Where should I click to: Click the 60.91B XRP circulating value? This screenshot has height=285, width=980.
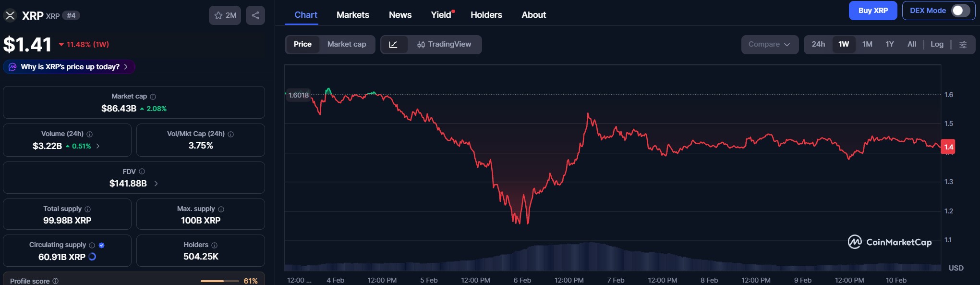click(x=62, y=257)
